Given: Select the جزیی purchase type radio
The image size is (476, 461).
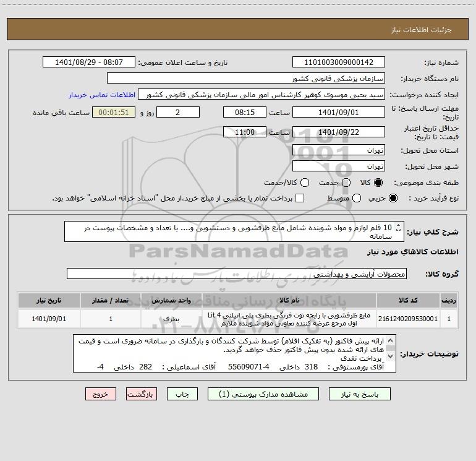Looking at the screenshot, I should pos(393,198).
